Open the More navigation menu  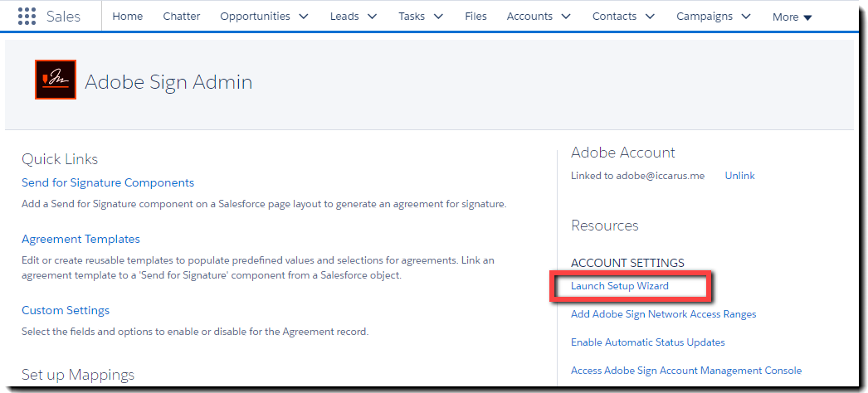[792, 17]
